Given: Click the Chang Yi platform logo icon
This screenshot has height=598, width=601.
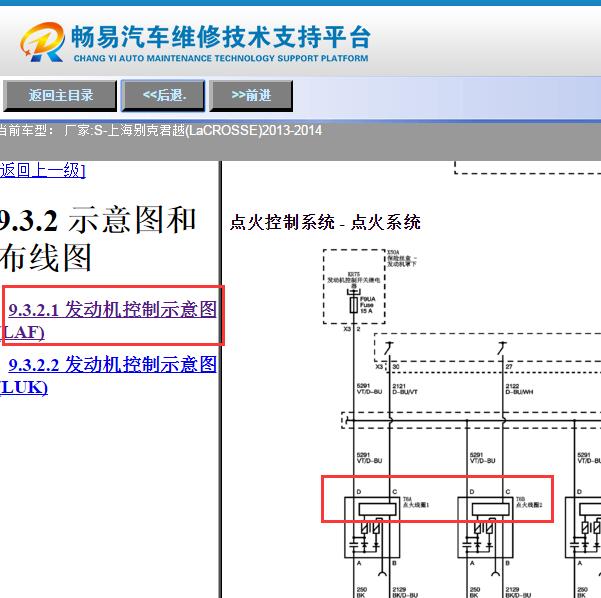Looking at the screenshot, I should [42, 42].
